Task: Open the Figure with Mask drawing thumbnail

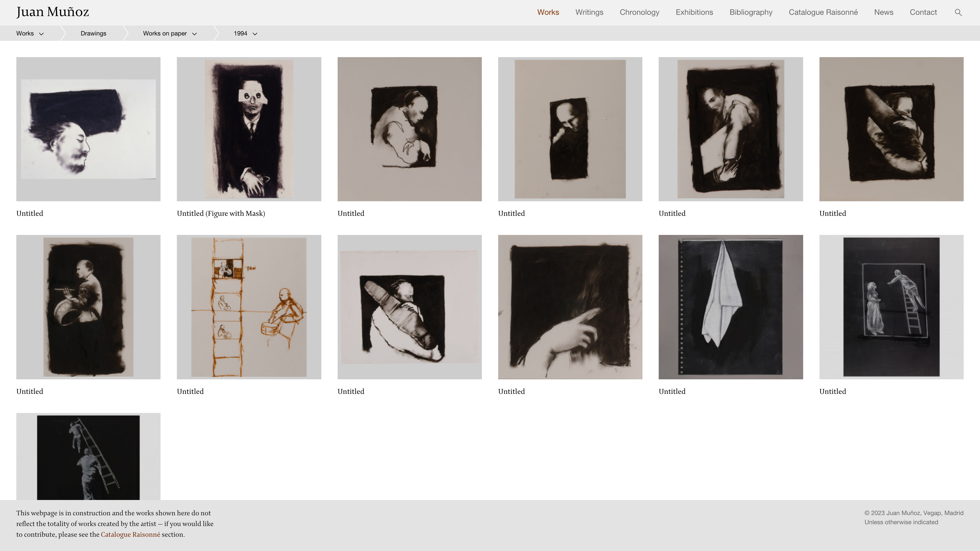Action: click(249, 129)
